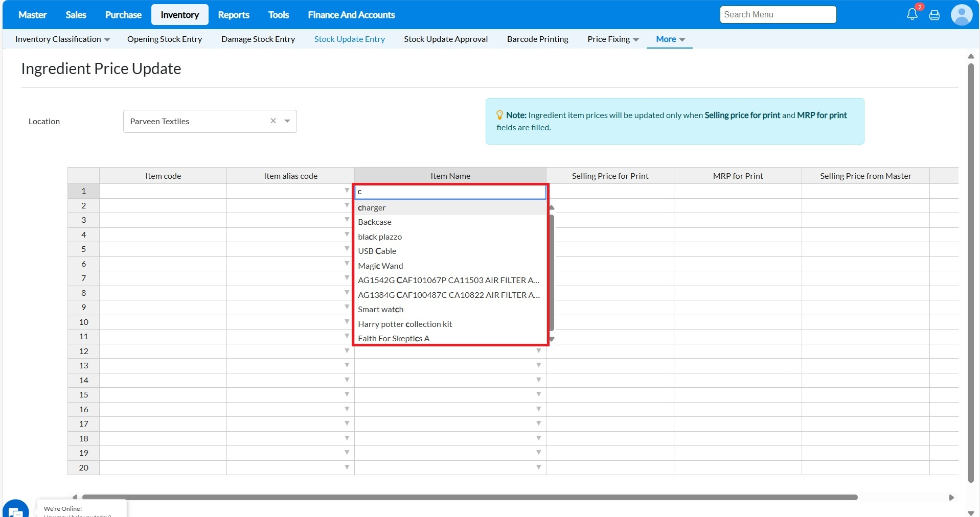Click the page scroll-up arrow
This screenshot has height=517, width=980.
pos(971,56)
